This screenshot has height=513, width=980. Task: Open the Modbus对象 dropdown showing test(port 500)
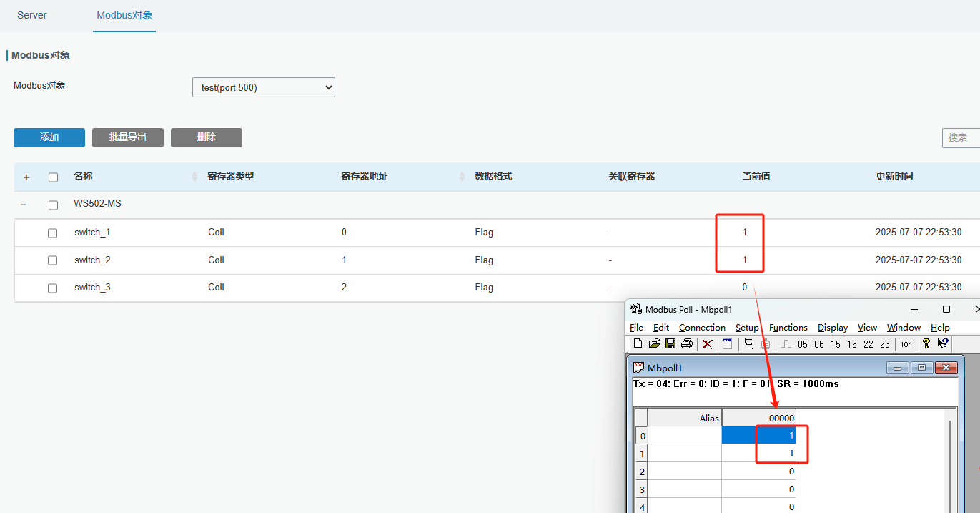(x=263, y=87)
